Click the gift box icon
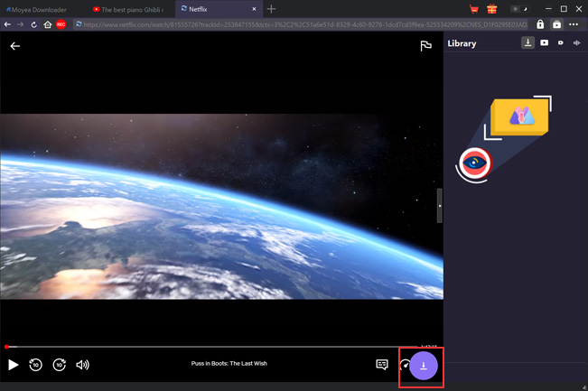The image size is (588, 391). click(492, 9)
